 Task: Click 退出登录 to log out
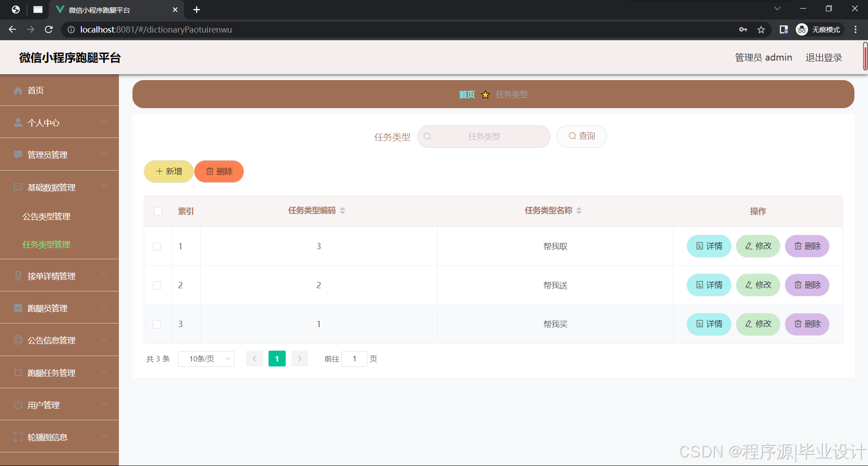pos(824,57)
